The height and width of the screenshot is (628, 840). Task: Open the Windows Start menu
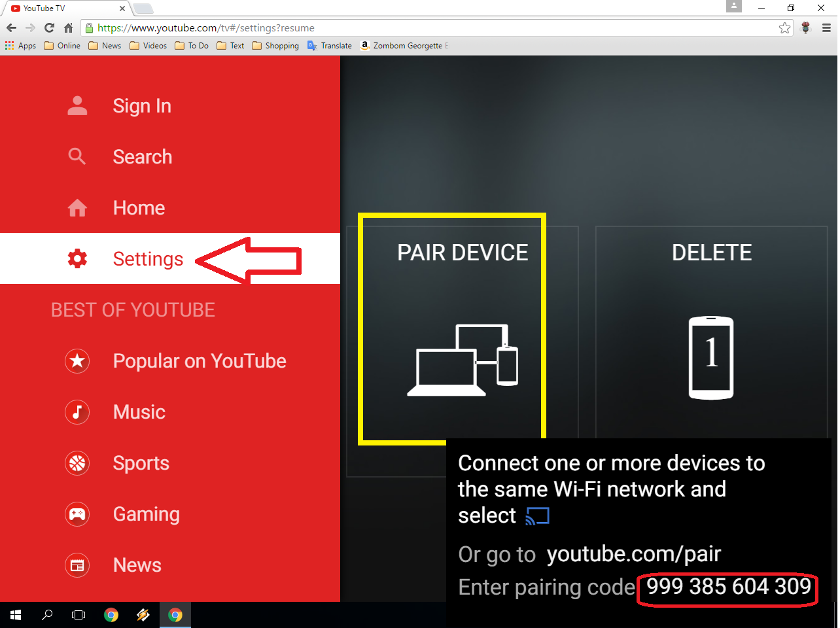click(16, 615)
